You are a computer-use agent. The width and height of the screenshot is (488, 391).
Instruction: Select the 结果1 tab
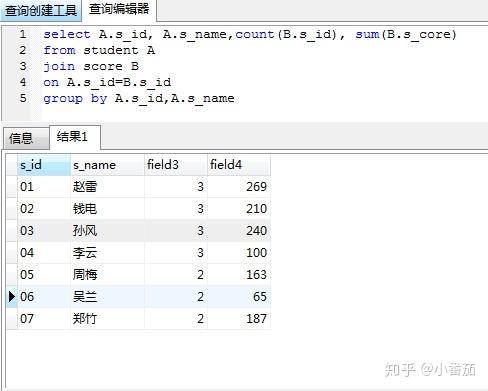(74, 137)
